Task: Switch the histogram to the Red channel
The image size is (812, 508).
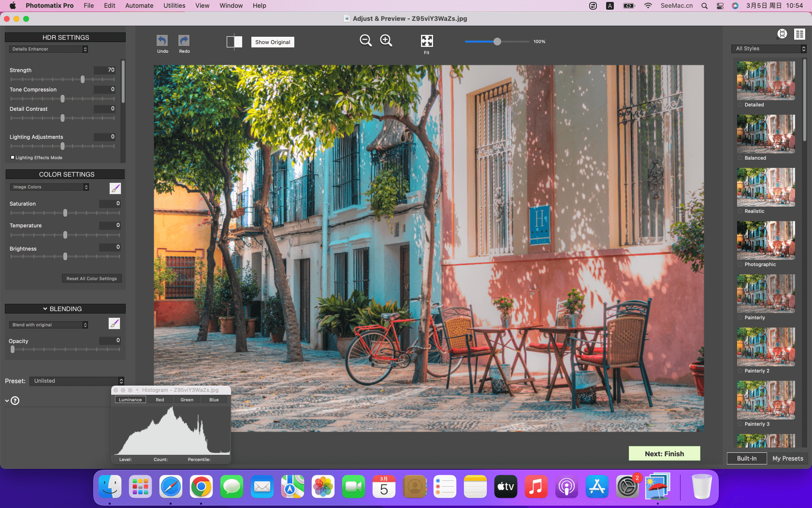Action: (159, 400)
